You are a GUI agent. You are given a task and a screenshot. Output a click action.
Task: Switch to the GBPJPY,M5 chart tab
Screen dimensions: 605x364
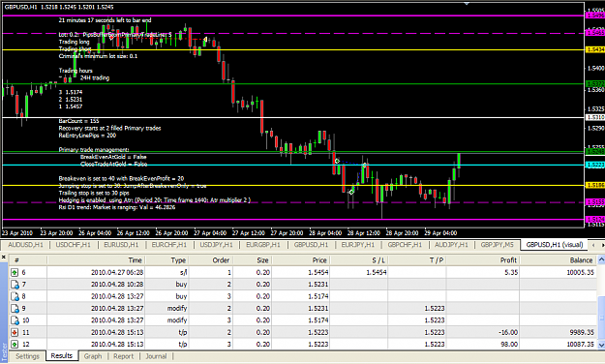[x=497, y=245]
